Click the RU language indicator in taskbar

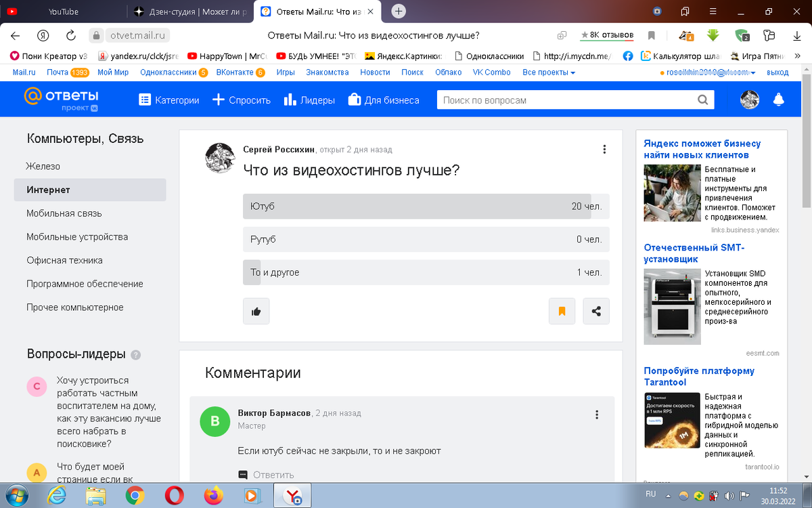tap(651, 494)
